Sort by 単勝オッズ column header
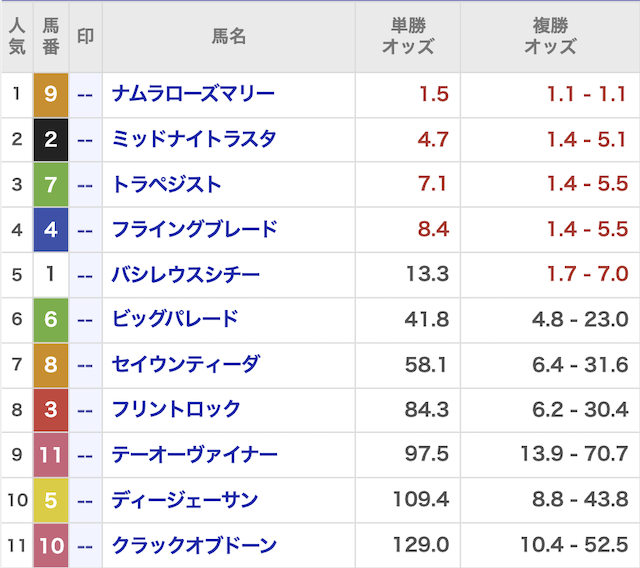Screen dimensions: 640x568 click(x=408, y=37)
